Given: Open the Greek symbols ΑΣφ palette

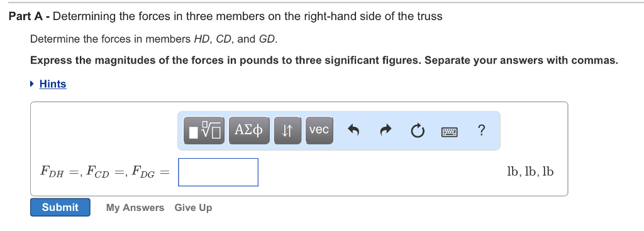Looking at the screenshot, I should pos(249,130).
